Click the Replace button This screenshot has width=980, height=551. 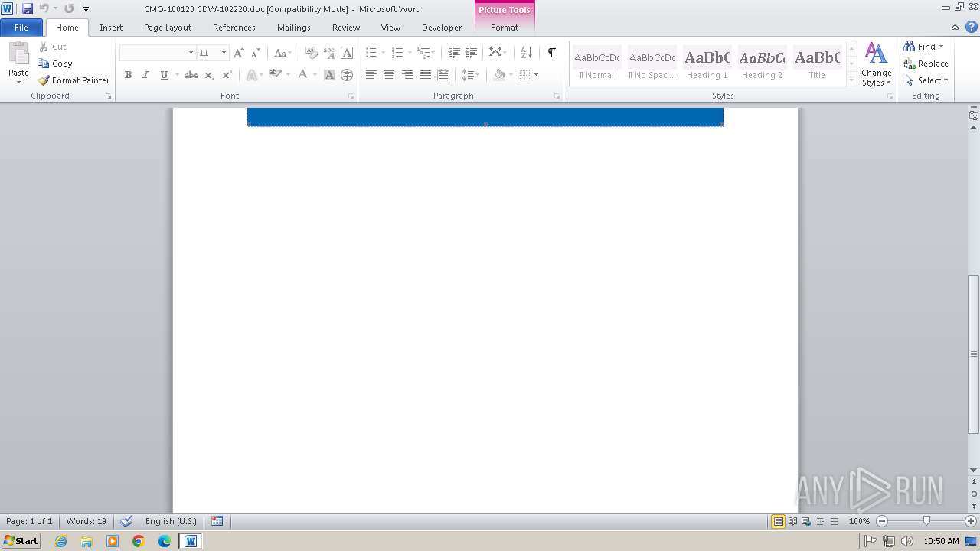click(x=926, y=64)
